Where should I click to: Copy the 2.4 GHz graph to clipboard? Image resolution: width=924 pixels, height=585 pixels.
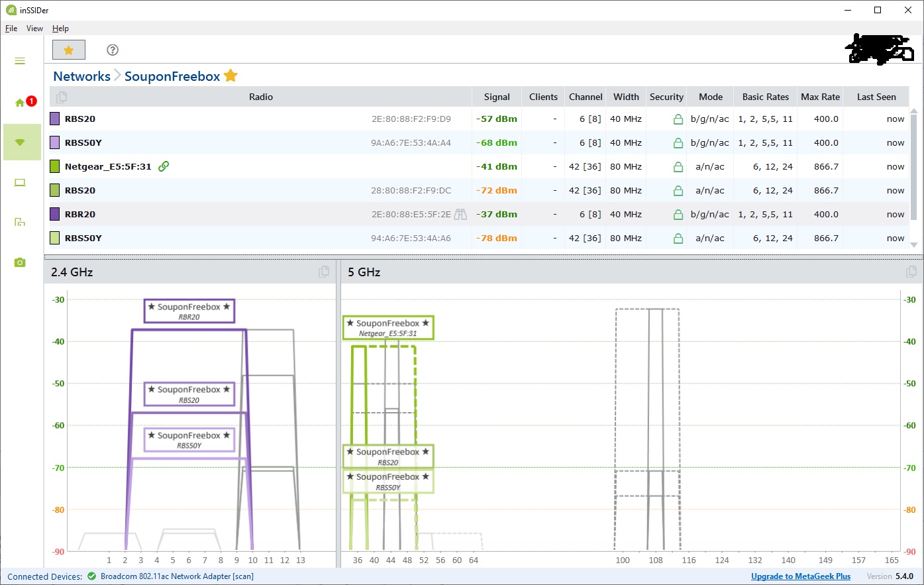pyautogui.click(x=324, y=272)
